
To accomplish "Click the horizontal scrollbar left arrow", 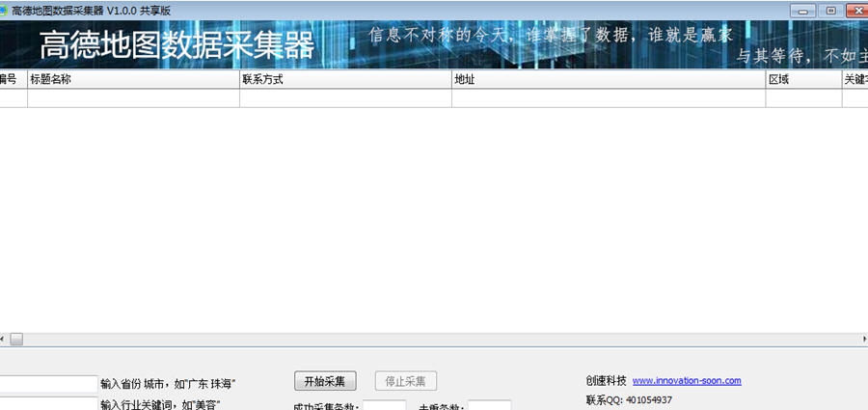I will coord(3,339).
